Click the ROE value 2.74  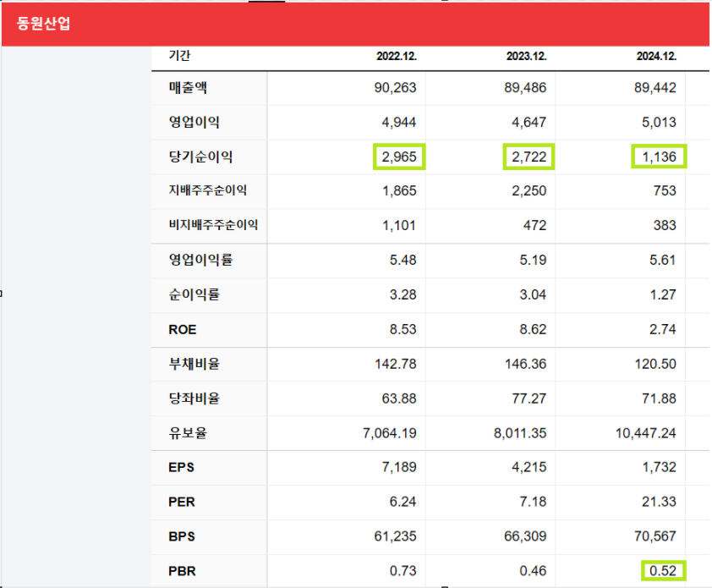pos(662,328)
